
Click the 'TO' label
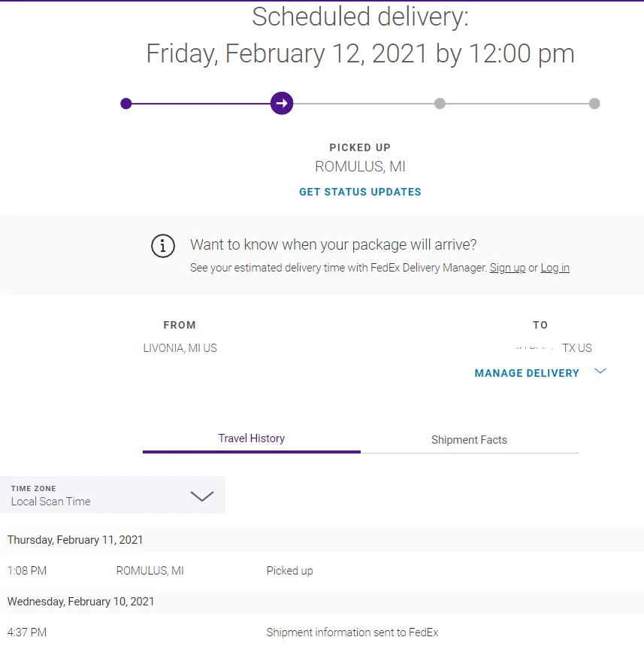pos(540,325)
